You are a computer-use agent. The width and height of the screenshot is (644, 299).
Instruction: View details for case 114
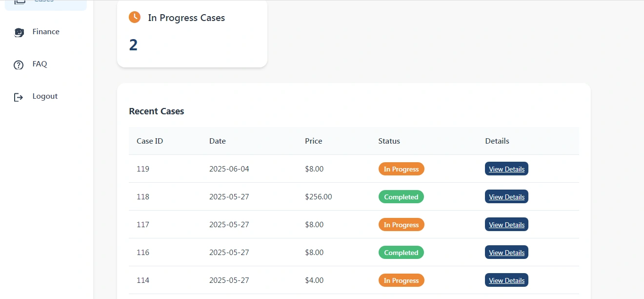pos(506,280)
